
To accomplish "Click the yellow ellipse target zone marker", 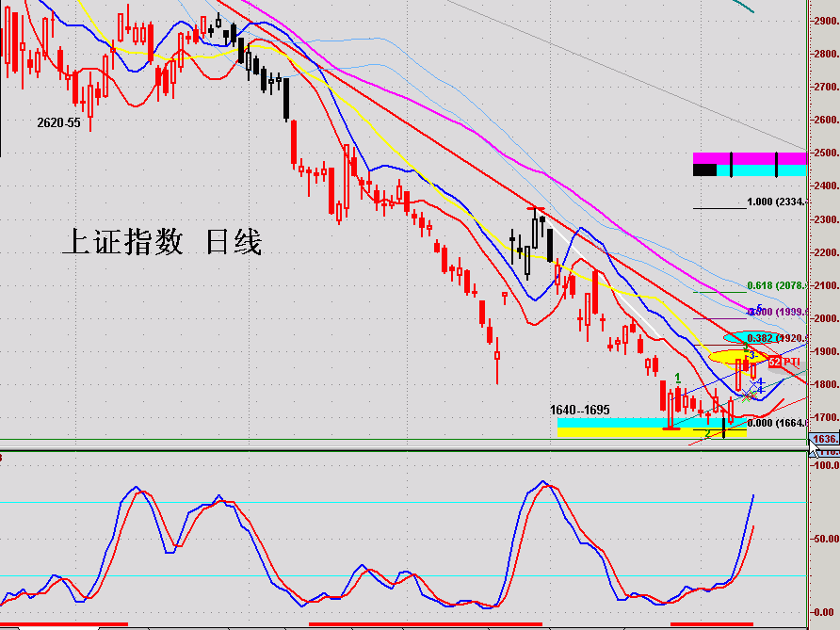I will tap(738, 357).
